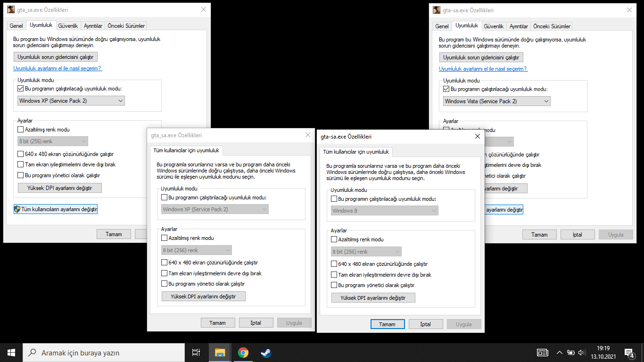The width and height of the screenshot is (644, 362).
Task: Confirm with Tamam in gta_sa.exe tabbed Properties window
Action: point(114,234)
